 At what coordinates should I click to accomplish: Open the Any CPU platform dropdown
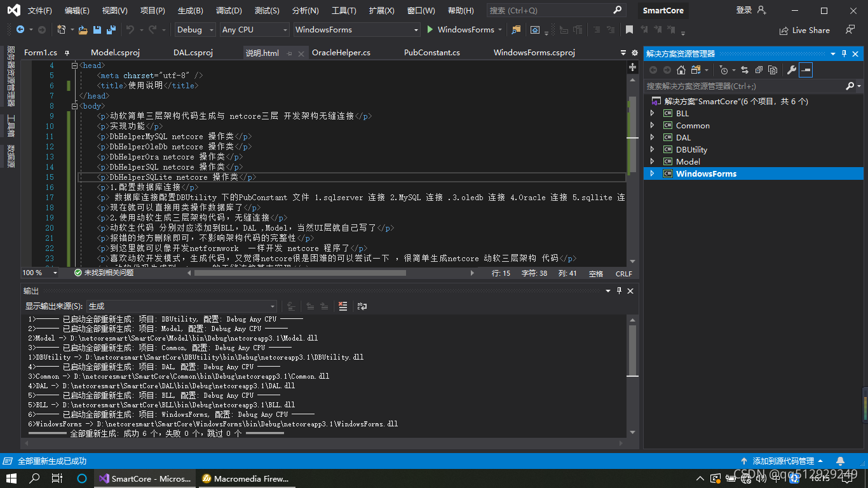(x=255, y=30)
